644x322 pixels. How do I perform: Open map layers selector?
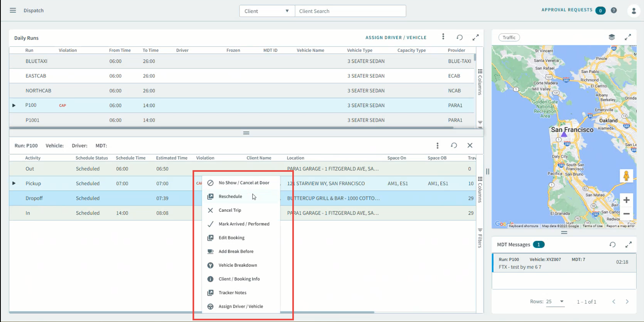(611, 37)
